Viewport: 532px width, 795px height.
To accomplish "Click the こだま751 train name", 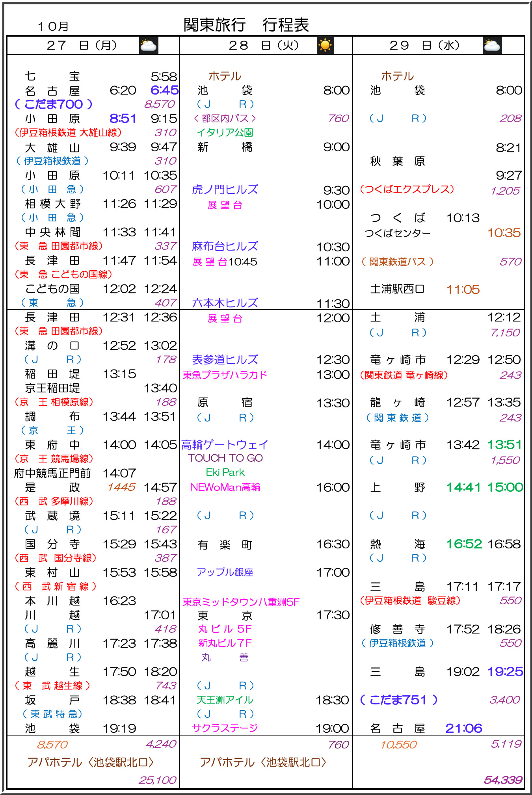I will coord(398,700).
